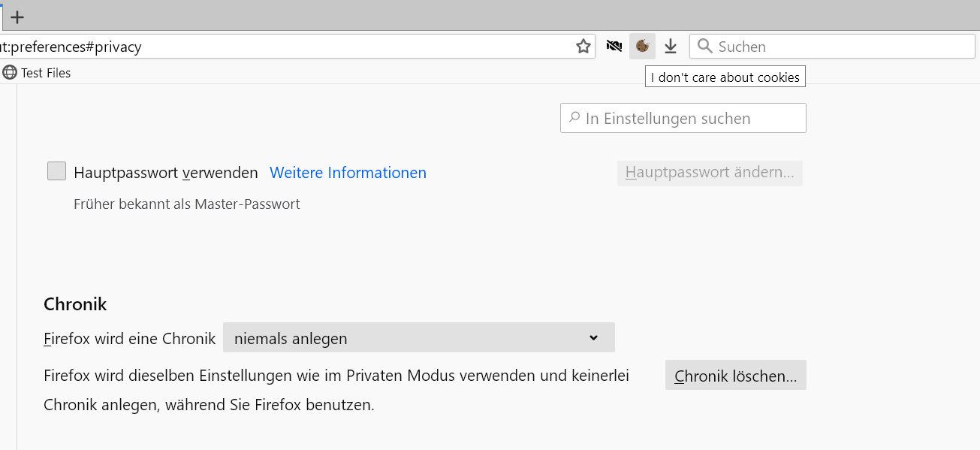
Task: Open a new tab with the plus button
Action: click(x=17, y=17)
